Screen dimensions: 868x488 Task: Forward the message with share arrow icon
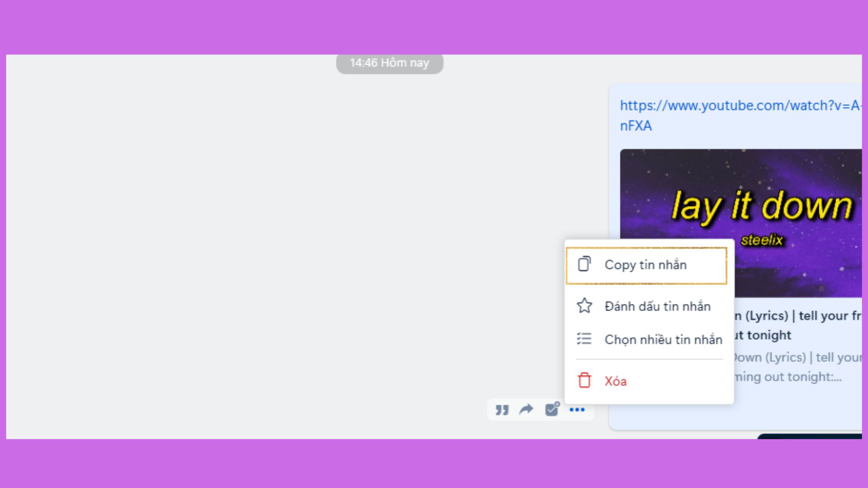click(527, 409)
